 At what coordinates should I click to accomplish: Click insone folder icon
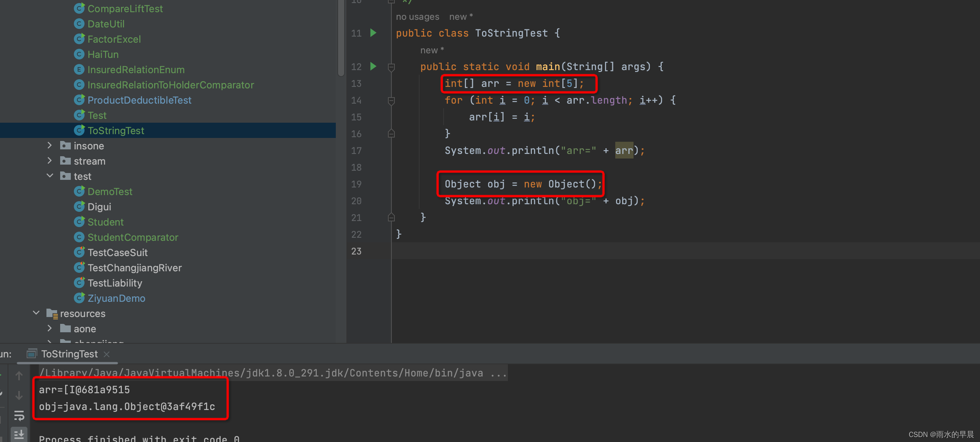click(x=65, y=145)
